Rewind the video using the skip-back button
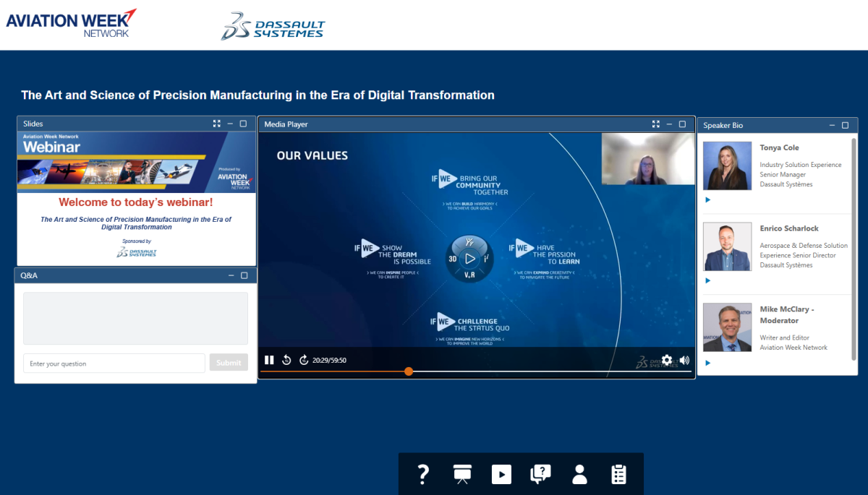This screenshot has height=495, width=868. [286, 360]
